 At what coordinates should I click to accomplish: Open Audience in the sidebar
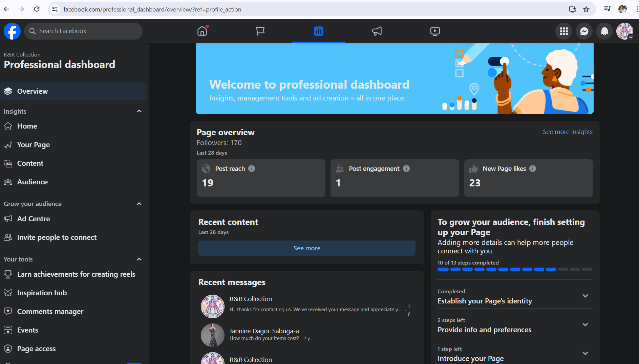[73, 182]
